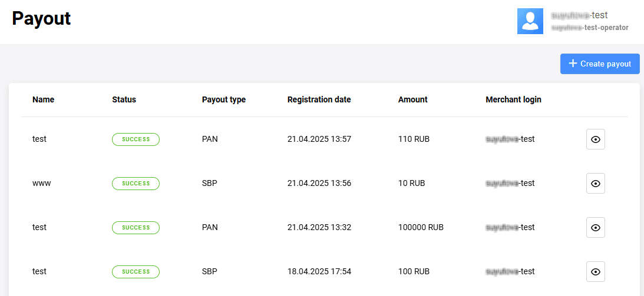Click the Create payout button

tap(600, 64)
